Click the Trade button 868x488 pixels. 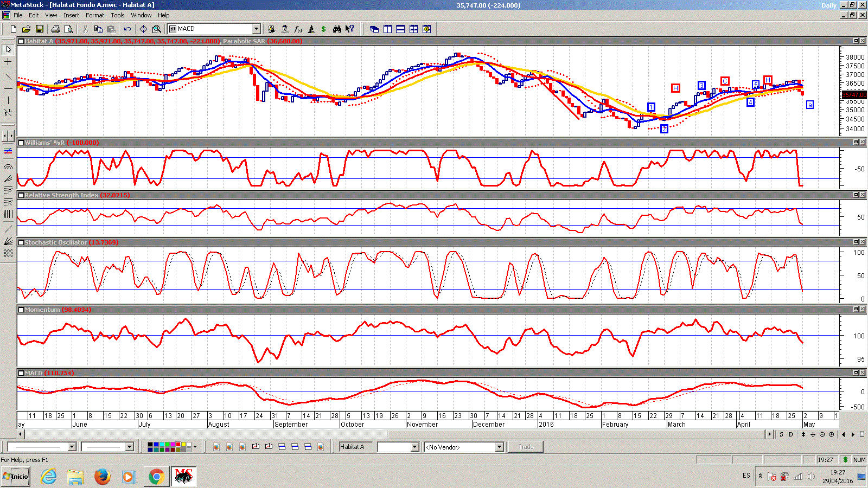pyautogui.click(x=526, y=447)
